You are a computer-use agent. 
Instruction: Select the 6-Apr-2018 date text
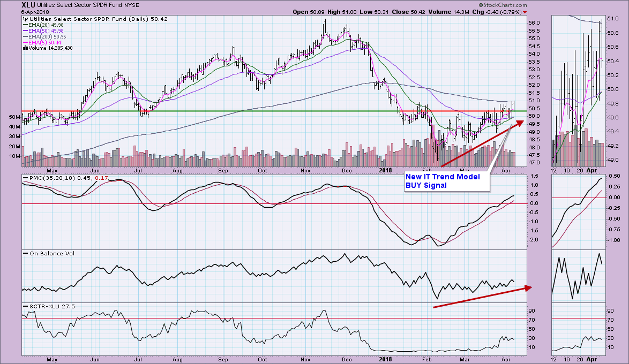pyautogui.click(x=34, y=12)
